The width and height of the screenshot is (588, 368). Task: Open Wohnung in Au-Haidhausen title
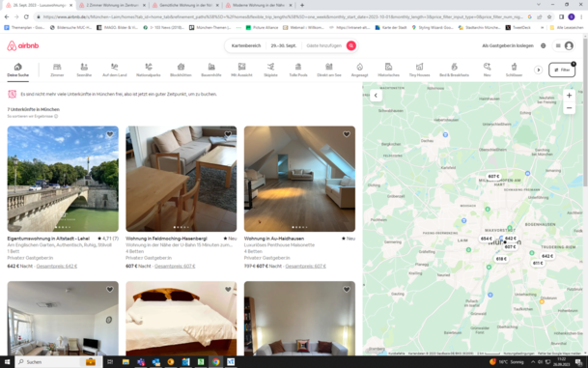click(x=274, y=239)
